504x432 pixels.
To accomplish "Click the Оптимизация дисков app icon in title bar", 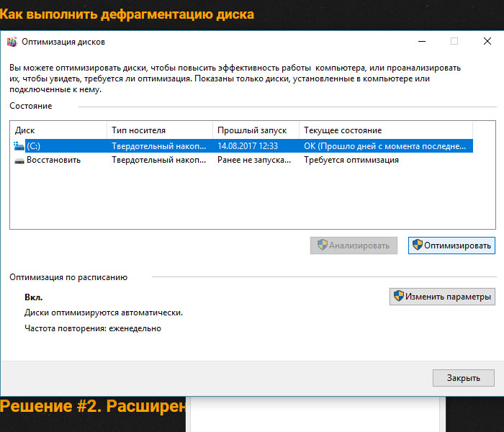I will tap(12, 42).
